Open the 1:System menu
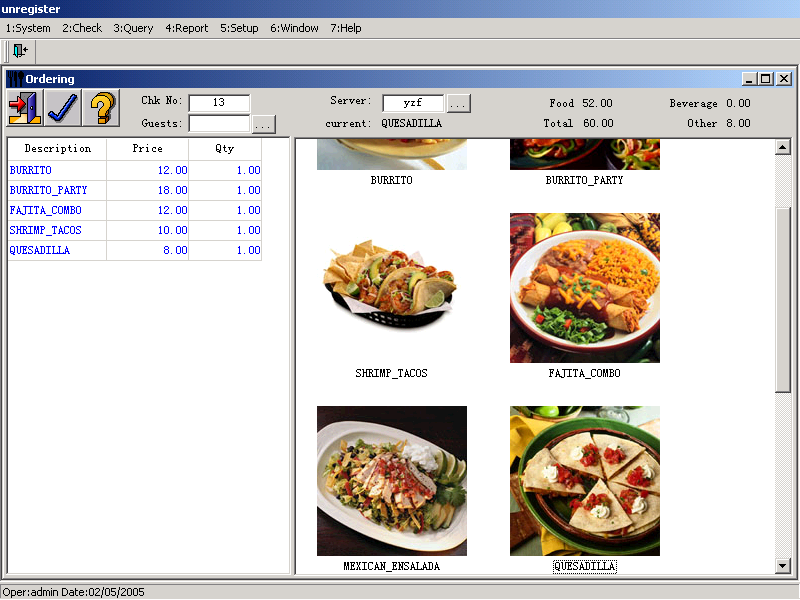The image size is (800, 600). (28, 28)
